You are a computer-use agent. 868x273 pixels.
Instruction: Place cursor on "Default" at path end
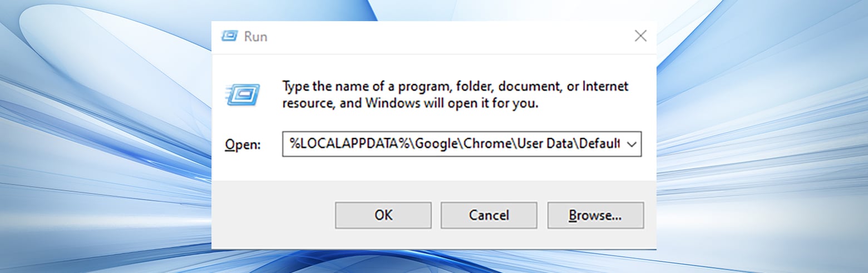tap(599, 144)
